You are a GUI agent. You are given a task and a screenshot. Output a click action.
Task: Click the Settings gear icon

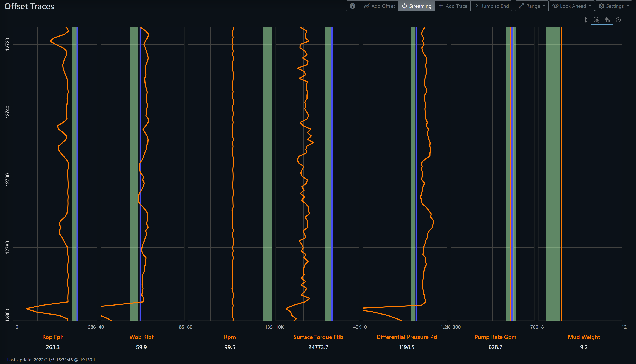601,6
